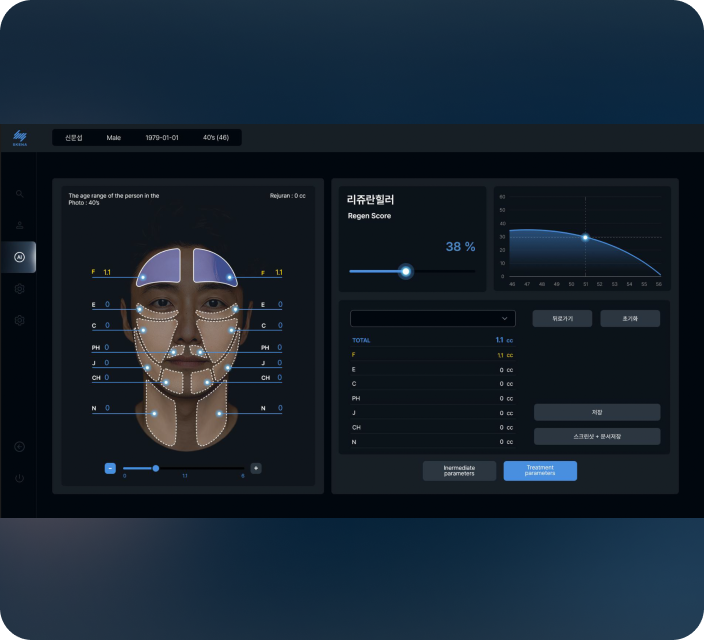This screenshot has width=704, height=640.
Task: Click the 초기화 reset button
Action: (x=630, y=318)
